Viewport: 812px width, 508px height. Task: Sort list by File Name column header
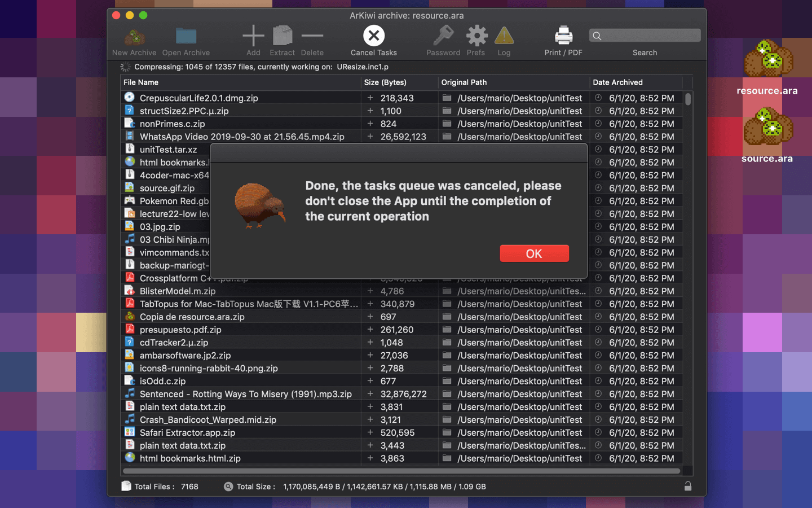pos(241,82)
